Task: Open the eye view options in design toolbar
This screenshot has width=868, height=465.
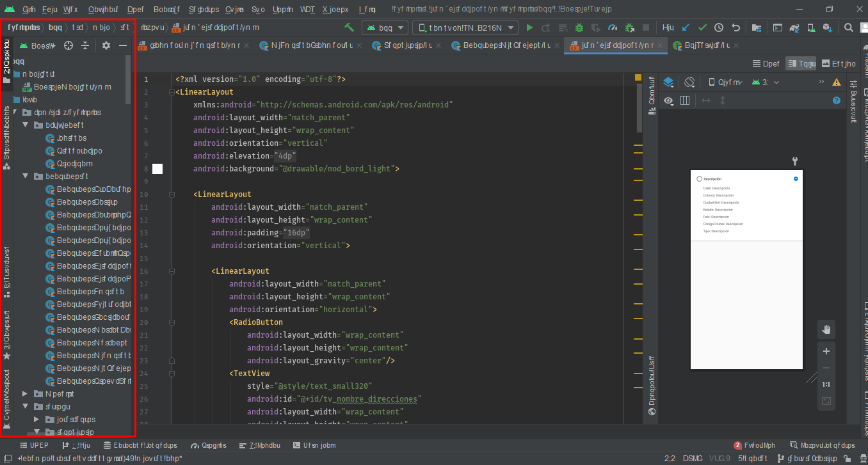Action: 668,100
